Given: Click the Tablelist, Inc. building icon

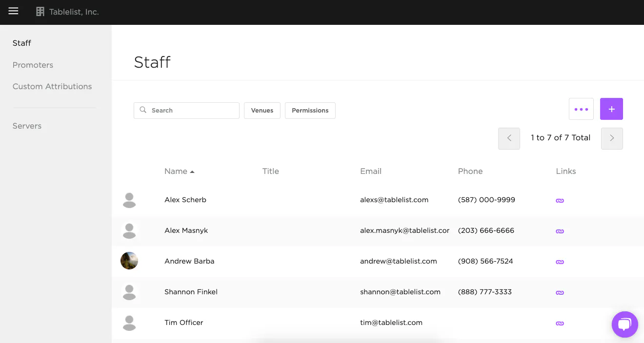Looking at the screenshot, I should point(40,12).
